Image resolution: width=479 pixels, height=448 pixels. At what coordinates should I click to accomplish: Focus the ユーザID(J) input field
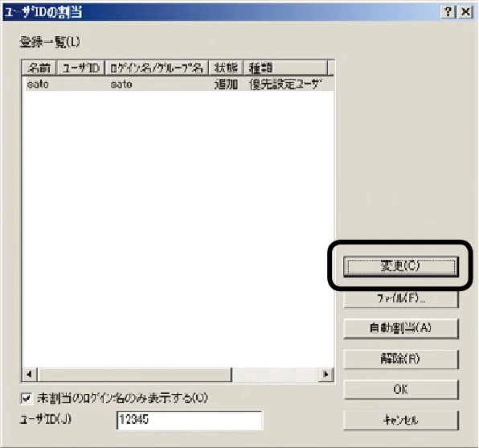point(189,420)
